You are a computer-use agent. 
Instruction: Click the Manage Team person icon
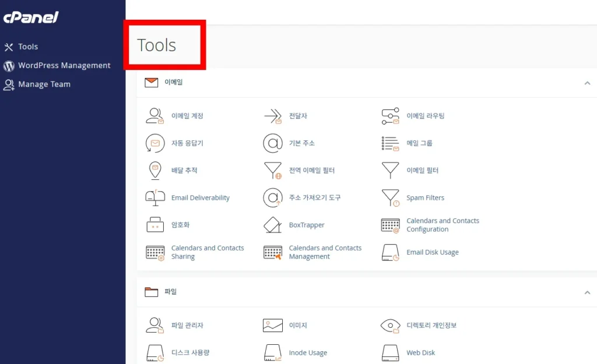coord(9,84)
